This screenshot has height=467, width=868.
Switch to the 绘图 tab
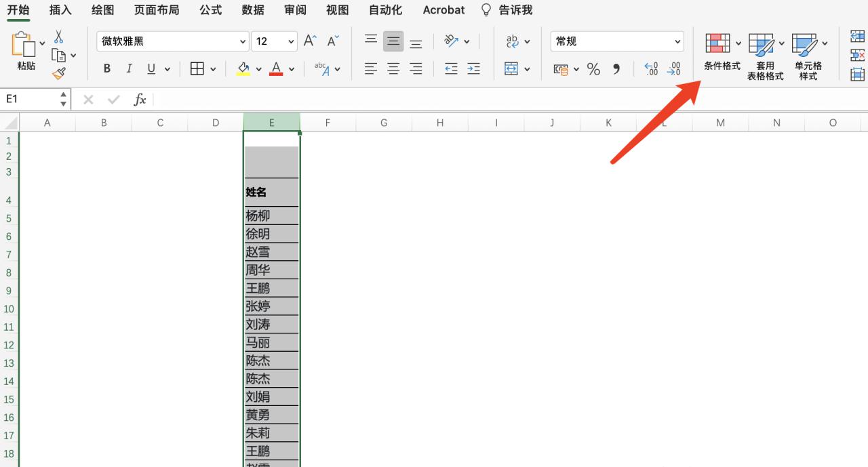click(x=102, y=9)
